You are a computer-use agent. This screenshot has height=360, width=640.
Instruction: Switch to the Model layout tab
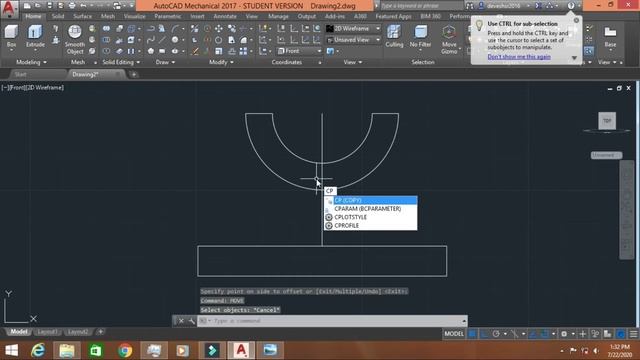point(18,332)
